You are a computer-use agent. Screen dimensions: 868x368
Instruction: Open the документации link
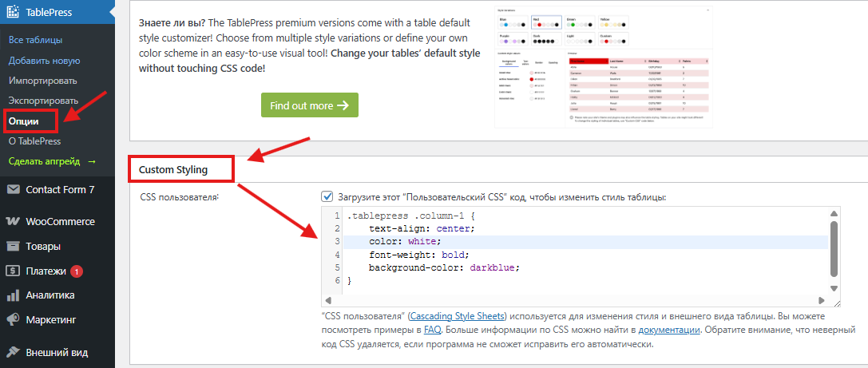(670, 330)
